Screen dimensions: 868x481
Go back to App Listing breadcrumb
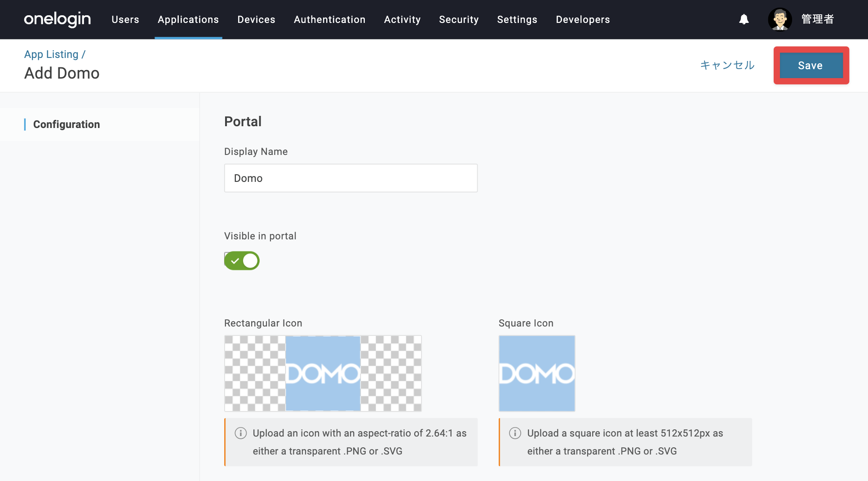(x=51, y=54)
